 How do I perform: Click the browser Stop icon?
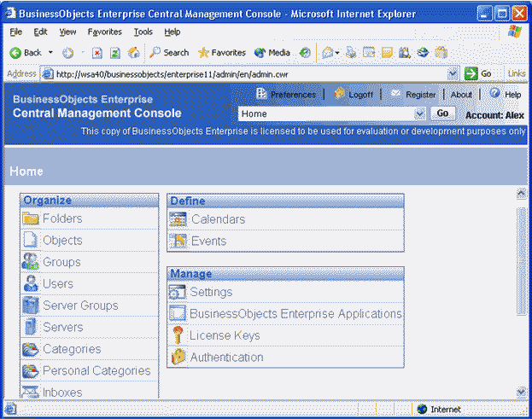(x=97, y=53)
